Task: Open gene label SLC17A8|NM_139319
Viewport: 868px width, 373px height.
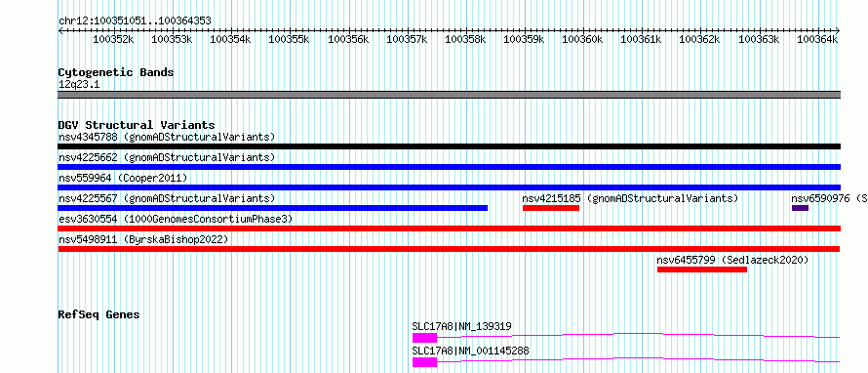Action: [461, 326]
